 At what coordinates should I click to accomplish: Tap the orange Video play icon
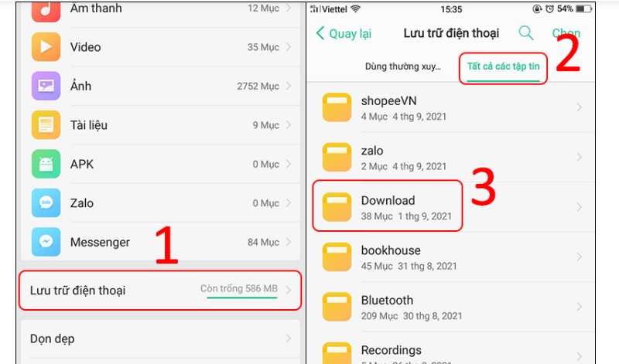click(x=46, y=47)
